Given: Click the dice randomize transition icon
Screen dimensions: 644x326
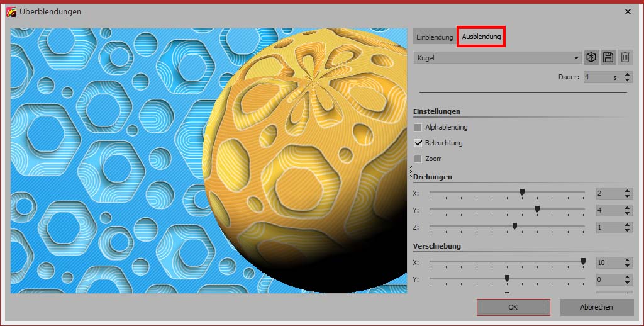Looking at the screenshot, I should (x=591, y=58).
